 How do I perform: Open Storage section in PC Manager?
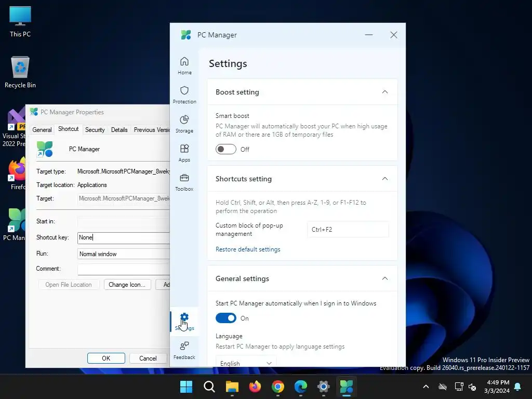184,124
